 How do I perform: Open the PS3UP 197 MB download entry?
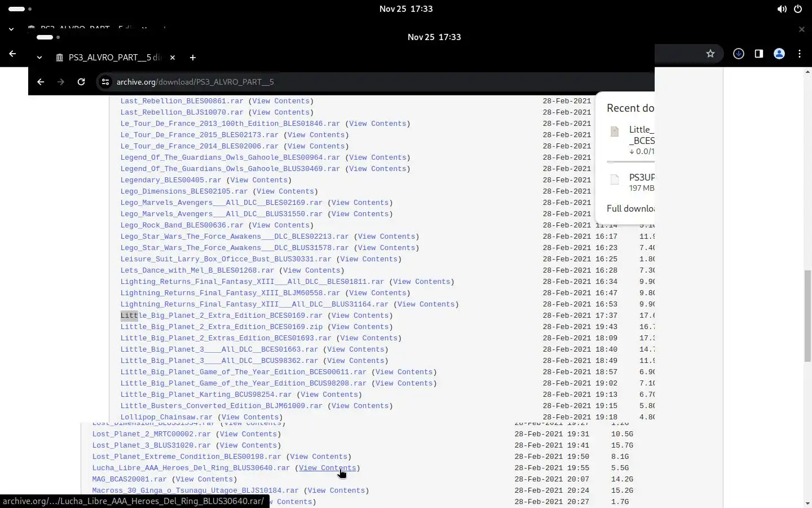click(x=630, y=182)
